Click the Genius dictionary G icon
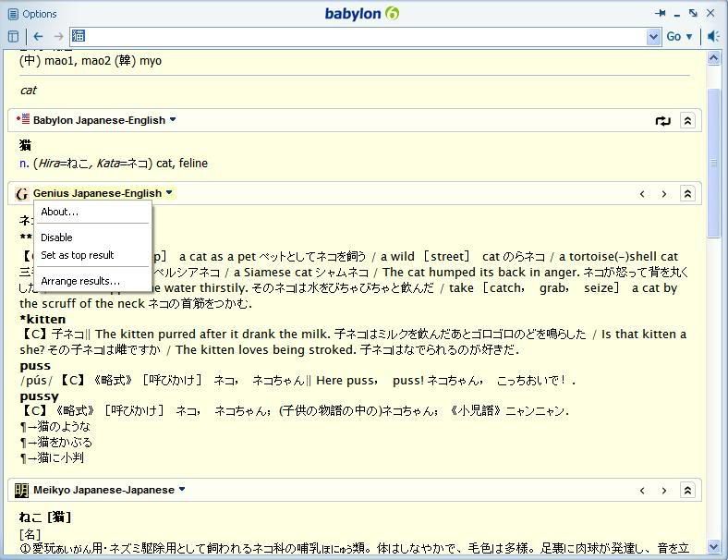The width and height of the screenshot is (728, 560). [21, 194]
